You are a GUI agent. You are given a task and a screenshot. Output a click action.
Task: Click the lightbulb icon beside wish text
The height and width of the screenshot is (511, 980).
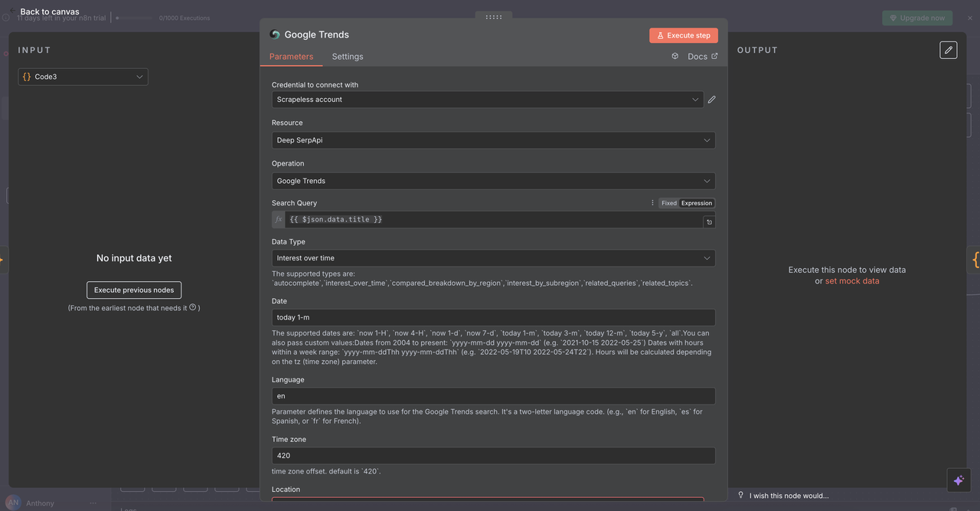(740, 495)
